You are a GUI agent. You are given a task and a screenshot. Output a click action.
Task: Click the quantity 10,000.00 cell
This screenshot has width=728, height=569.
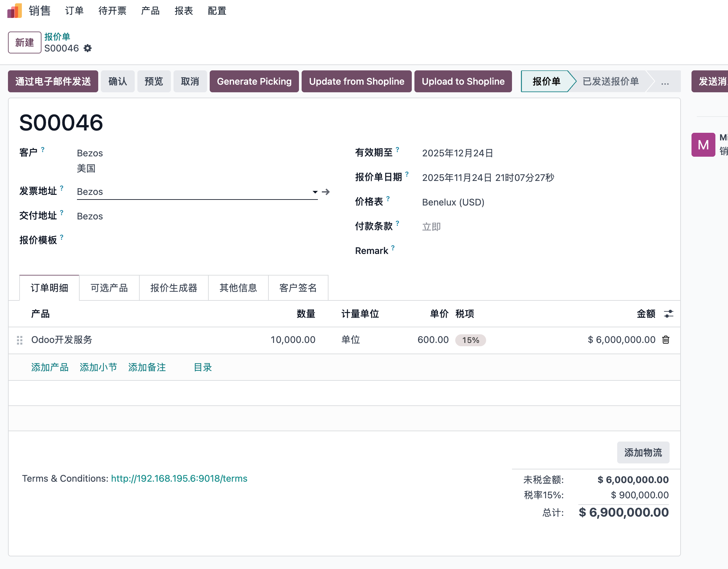point(293,340)
